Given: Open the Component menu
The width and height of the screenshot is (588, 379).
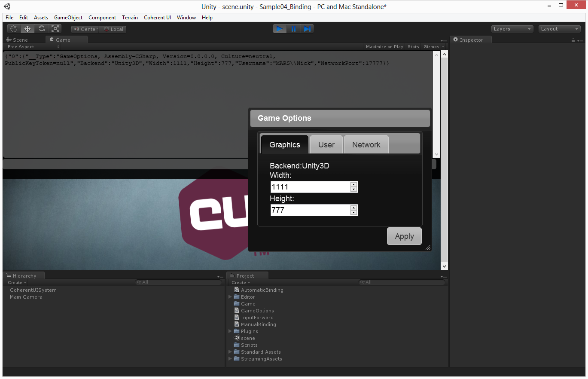Looking at the screenshot, I should (102, 18).
